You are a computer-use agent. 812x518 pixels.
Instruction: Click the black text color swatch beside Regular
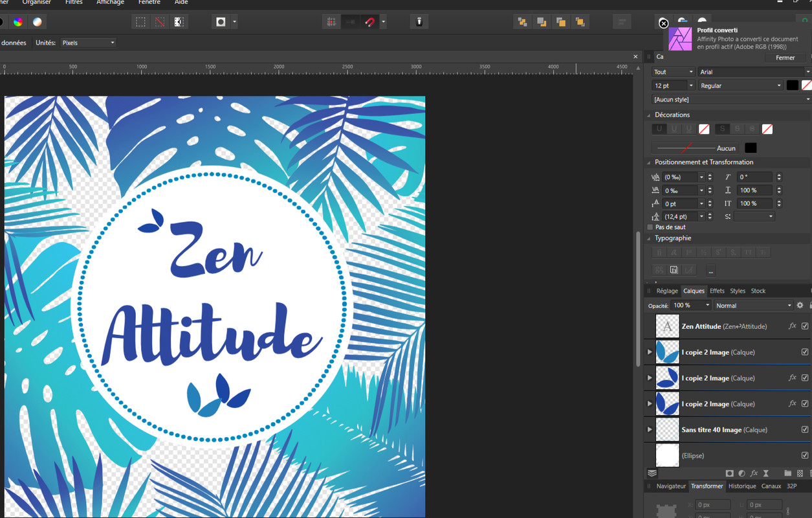click(x=793, y=85)
